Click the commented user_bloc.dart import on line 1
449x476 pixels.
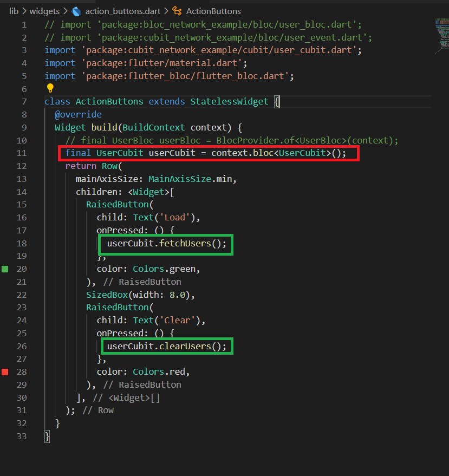[203, 24]
